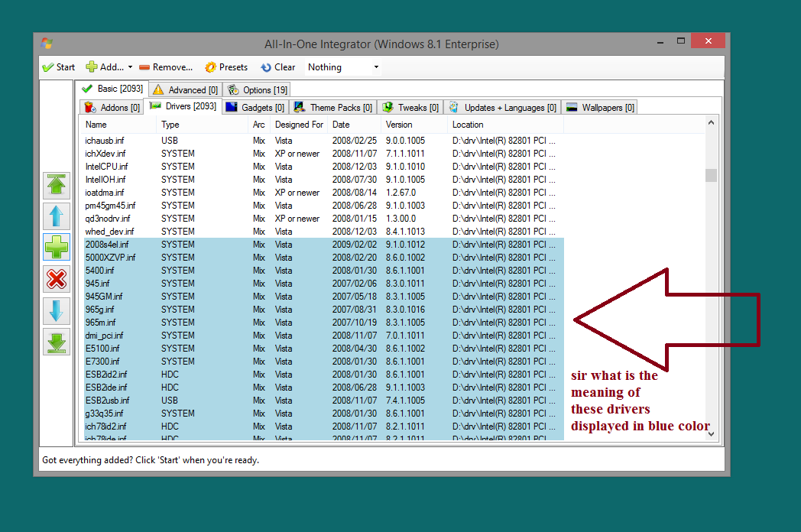This screenshot has height=532, width=801.
Task: Open the Options [19] tab
Action: pyautogui.click(x=258, y=90)
